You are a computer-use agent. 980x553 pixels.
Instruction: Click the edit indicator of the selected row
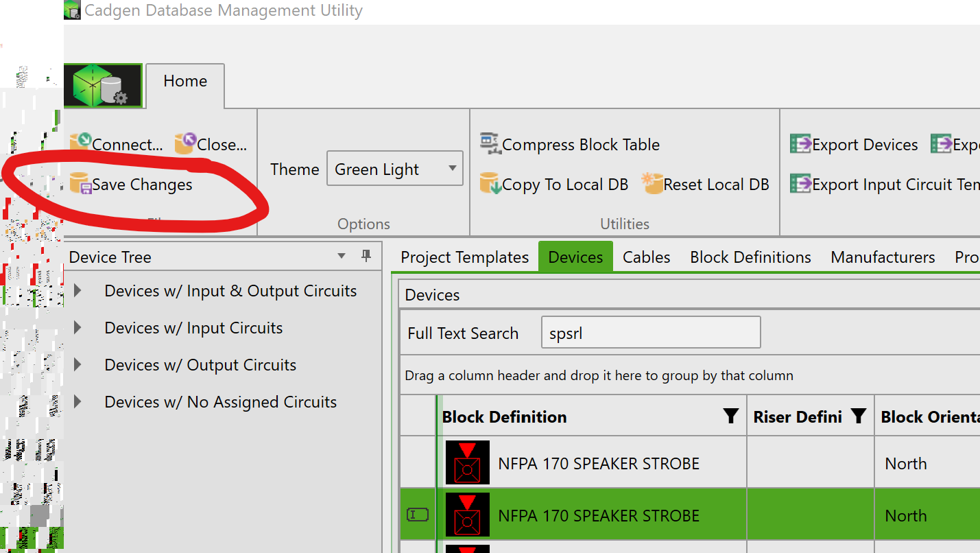click(x=417, y=515)
